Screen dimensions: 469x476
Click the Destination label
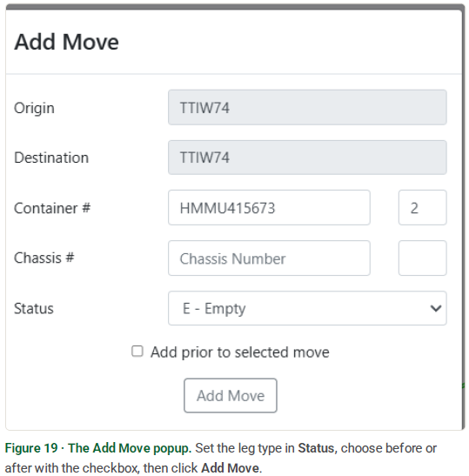51,158
